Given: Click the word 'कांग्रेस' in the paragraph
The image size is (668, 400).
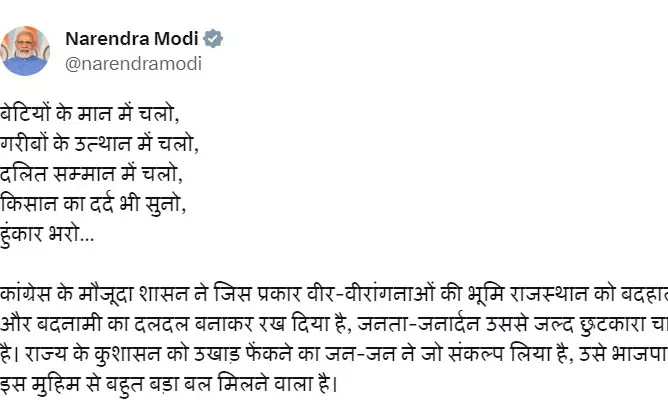Looking at the screenshot, I should pos(26,294).
